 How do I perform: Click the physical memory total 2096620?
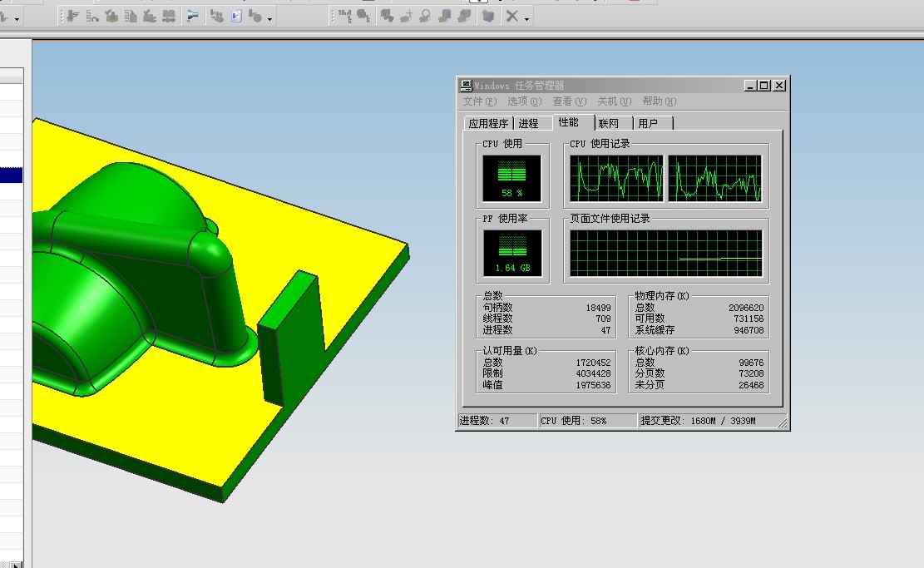746,308
